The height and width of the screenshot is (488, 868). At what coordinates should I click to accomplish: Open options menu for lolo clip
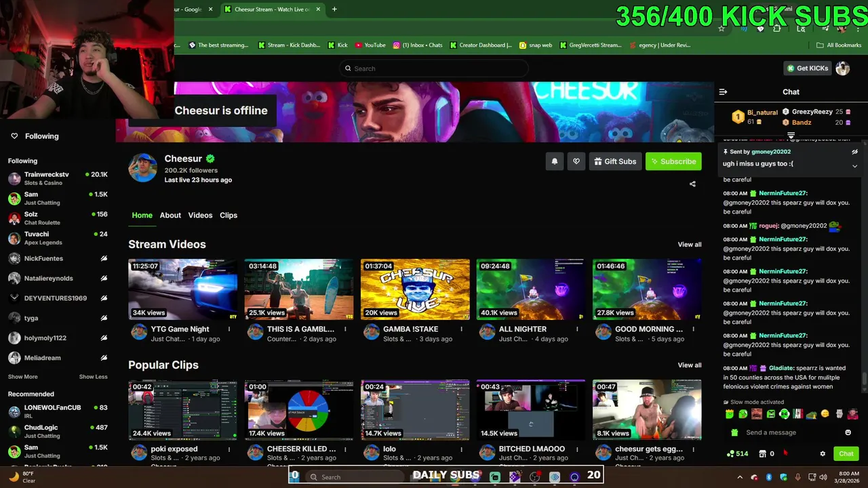pyautogui.click(x=461, y=449)
